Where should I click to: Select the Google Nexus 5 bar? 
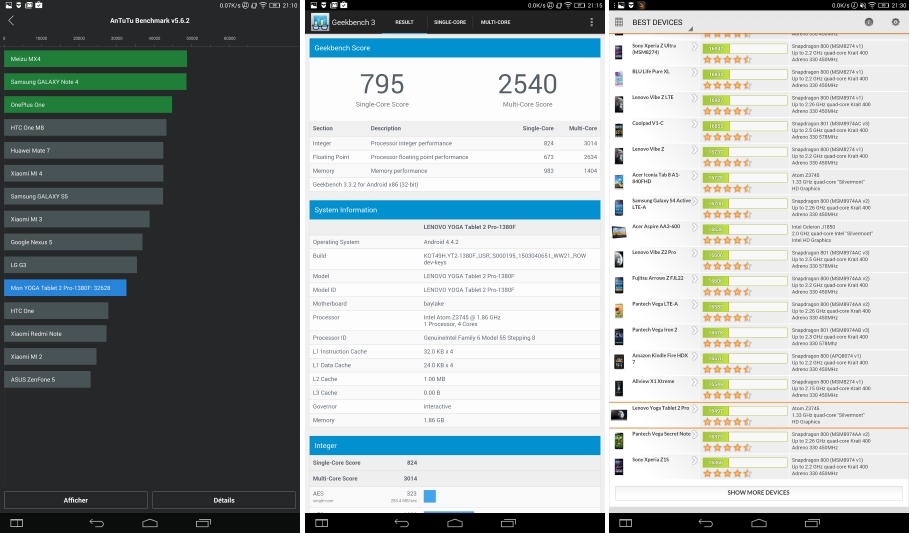point(73,242)
